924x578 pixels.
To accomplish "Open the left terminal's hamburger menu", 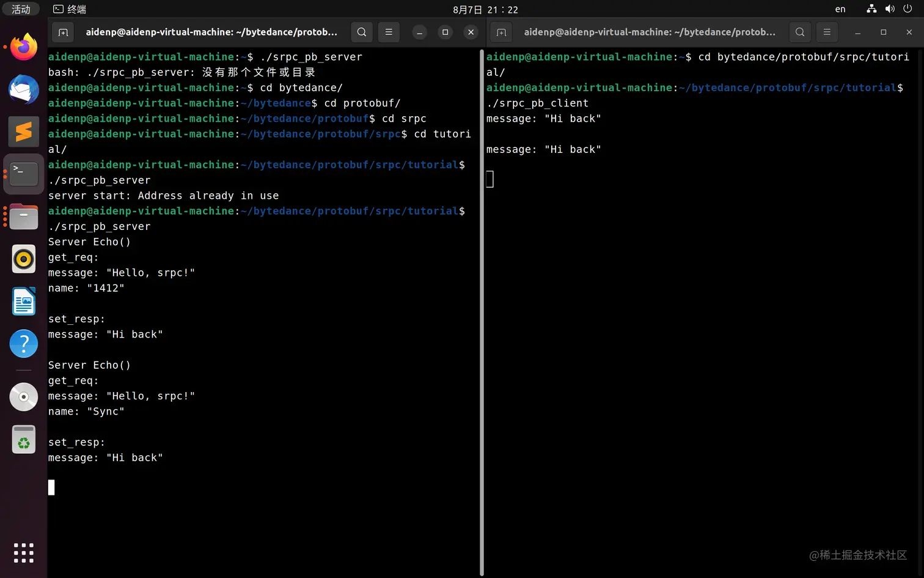I will coord(389,32).
